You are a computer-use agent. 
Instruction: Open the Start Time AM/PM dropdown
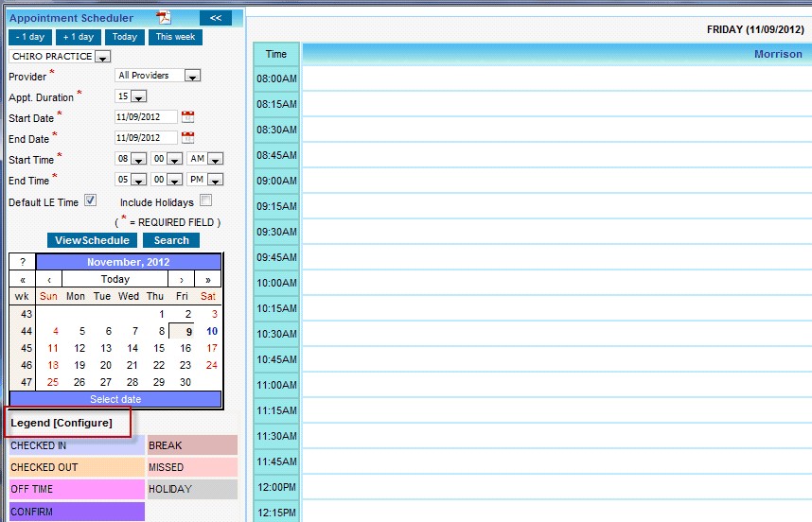click(215, 159)
